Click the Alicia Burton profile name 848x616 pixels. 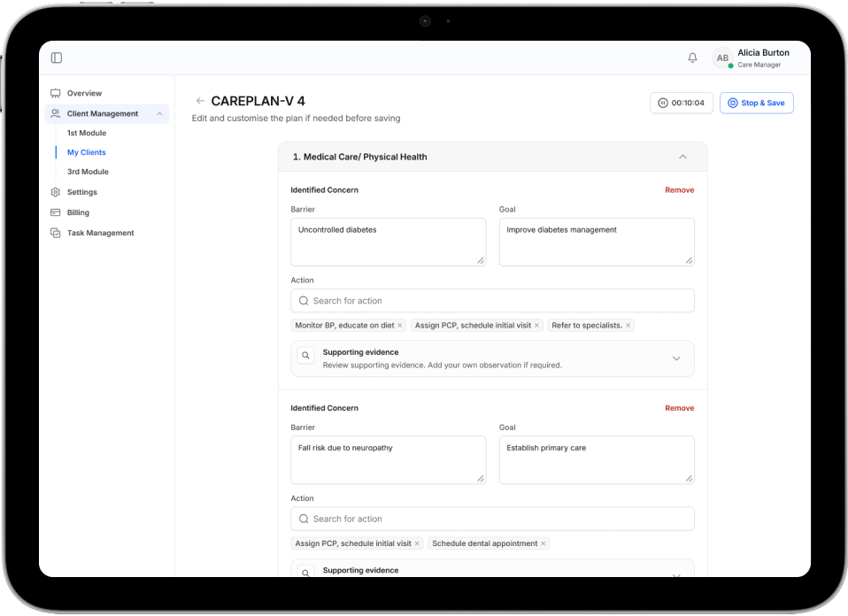[763, 52]
